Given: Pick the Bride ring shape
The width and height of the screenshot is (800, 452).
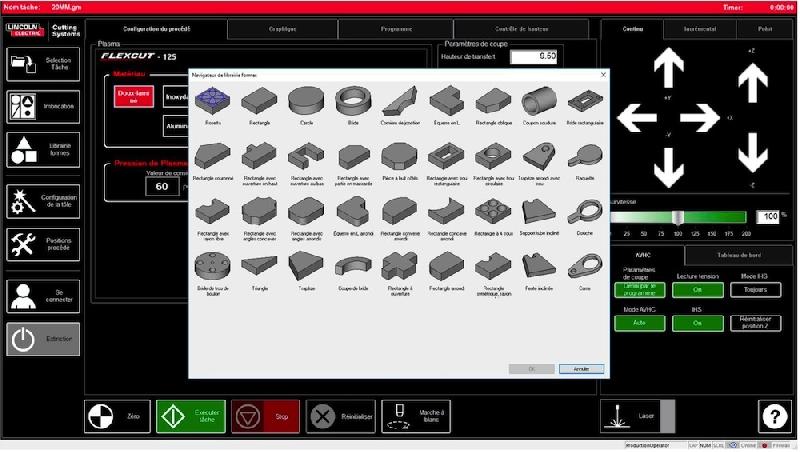Looking at the screenshot, I should 352,104.
